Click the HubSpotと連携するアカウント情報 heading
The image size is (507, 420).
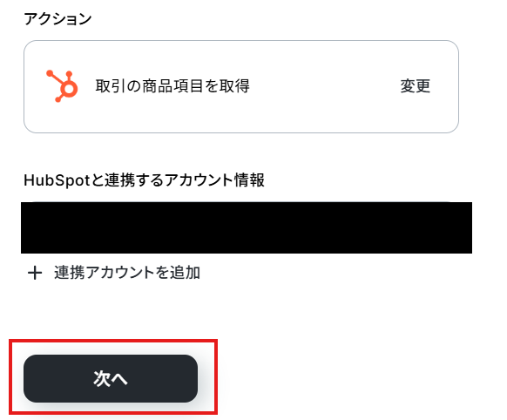point(145,180)
